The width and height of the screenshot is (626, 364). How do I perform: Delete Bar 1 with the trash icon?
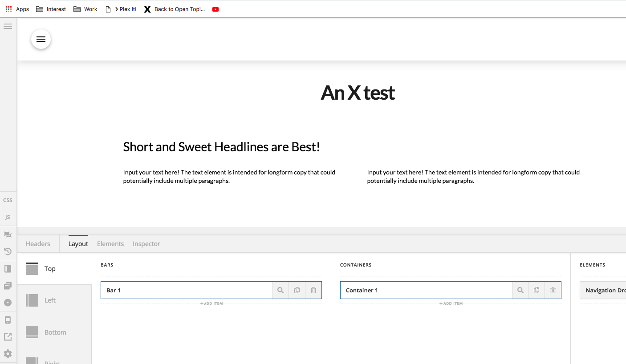click(313, 290)
